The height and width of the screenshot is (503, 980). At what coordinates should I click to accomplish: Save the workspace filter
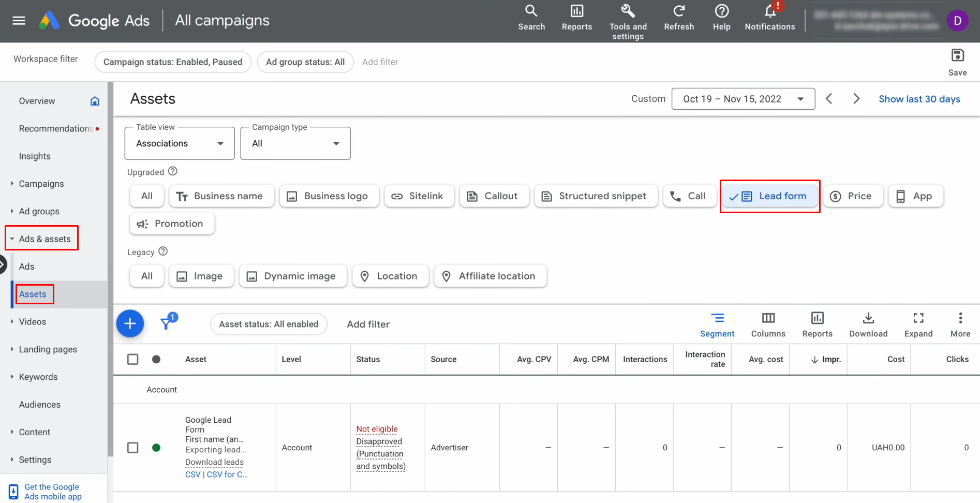click(x=957, y=62)
